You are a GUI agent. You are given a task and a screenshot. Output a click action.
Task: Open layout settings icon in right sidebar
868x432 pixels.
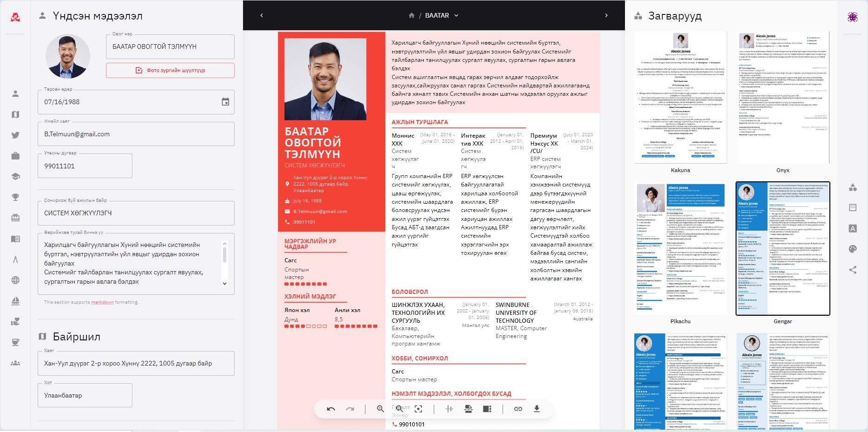(x=853, y=207)
